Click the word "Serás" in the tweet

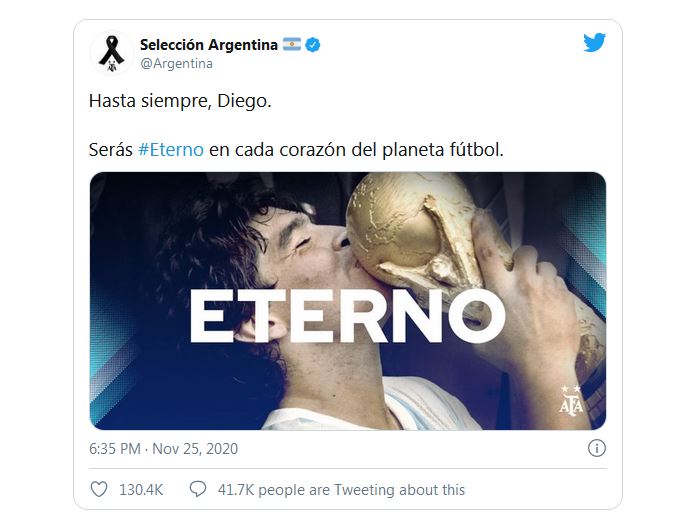click(x=111, y=150)
